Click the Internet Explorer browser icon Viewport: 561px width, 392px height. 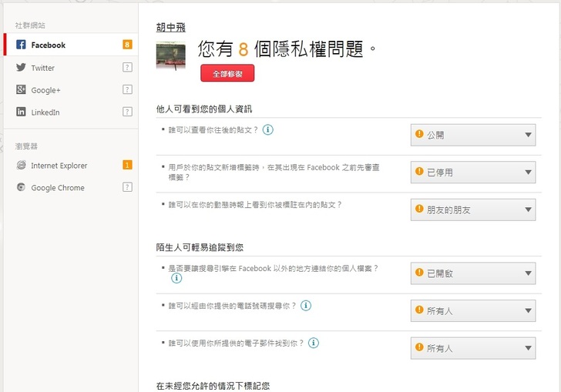coord(22,166)
